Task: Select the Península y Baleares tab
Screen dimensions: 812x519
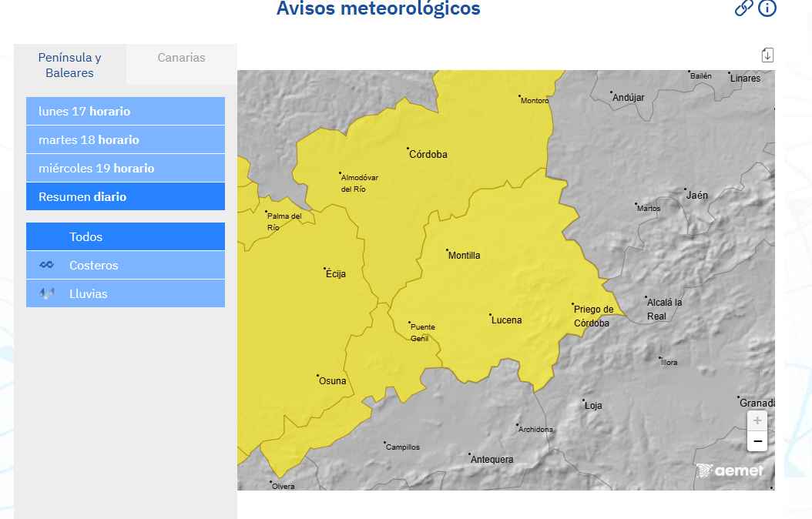Action: coord(69,65)
